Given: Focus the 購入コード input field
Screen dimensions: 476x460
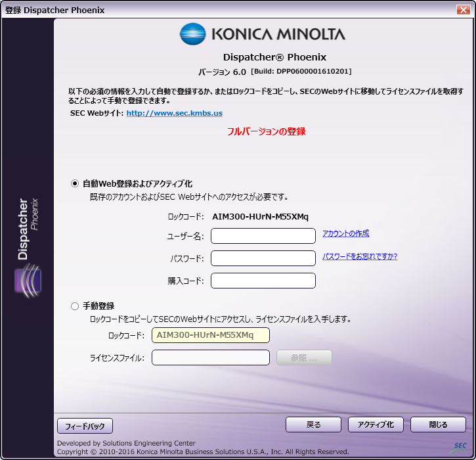Looking at the screenshot, I should tap(263, 281).
